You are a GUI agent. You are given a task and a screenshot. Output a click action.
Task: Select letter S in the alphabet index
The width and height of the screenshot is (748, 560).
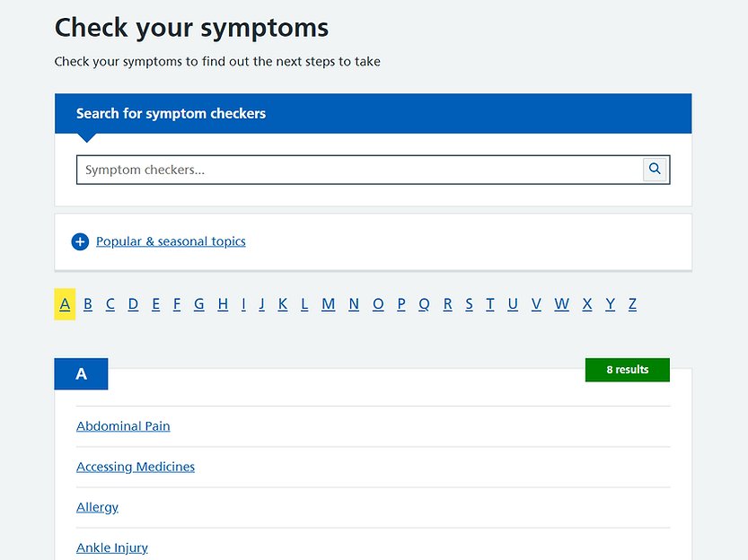469,304
